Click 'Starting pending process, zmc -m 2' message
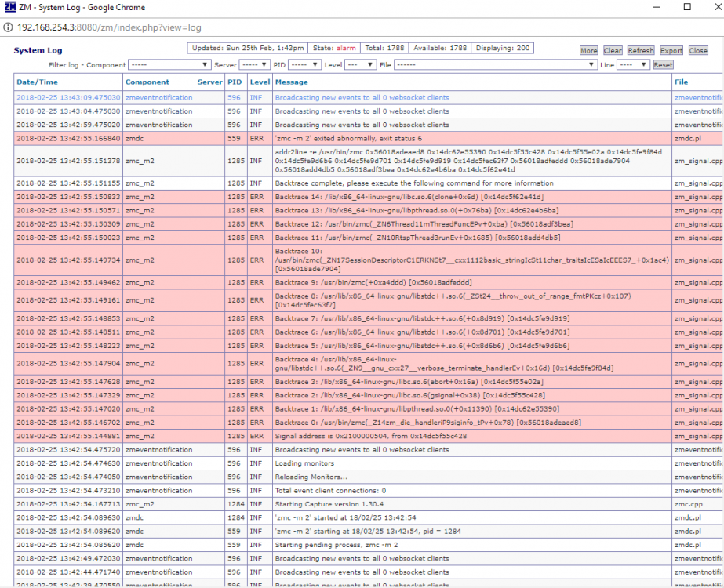Screen dimensions: 724x588 pos(337,545)
